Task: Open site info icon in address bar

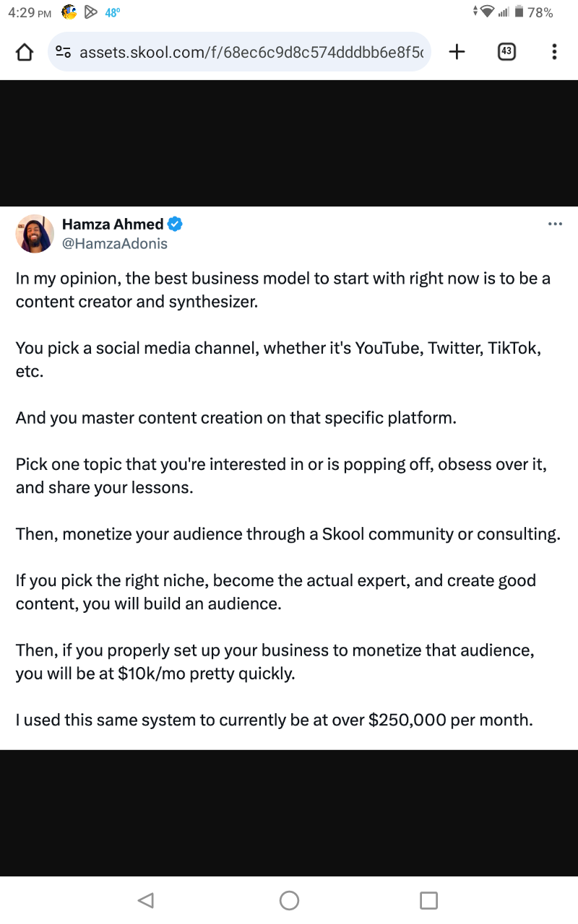Action: pyautogui.click(x=64, y=52)
